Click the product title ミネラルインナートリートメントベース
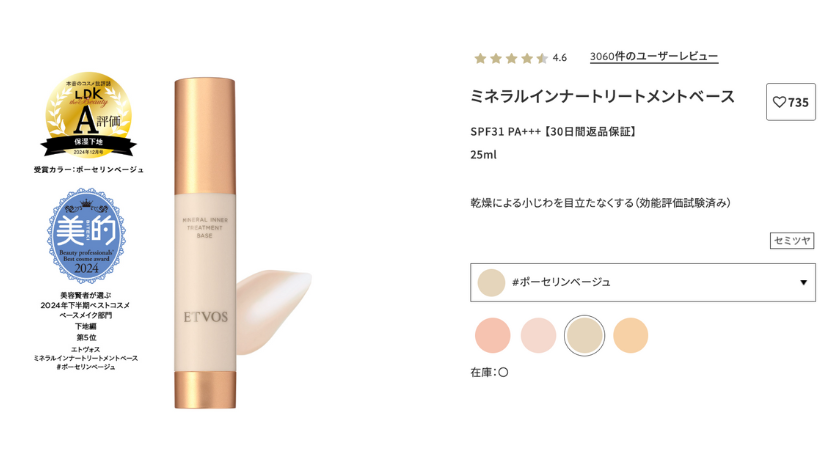 (603, 96)
